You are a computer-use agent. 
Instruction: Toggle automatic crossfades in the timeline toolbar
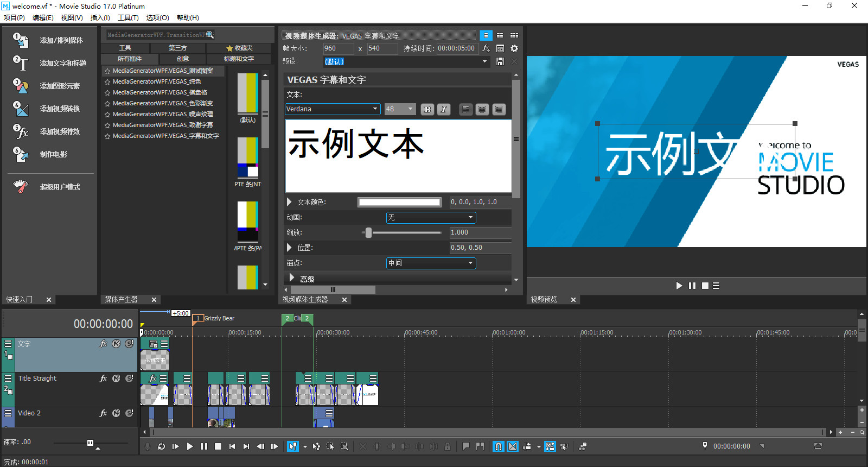point(513,446)
